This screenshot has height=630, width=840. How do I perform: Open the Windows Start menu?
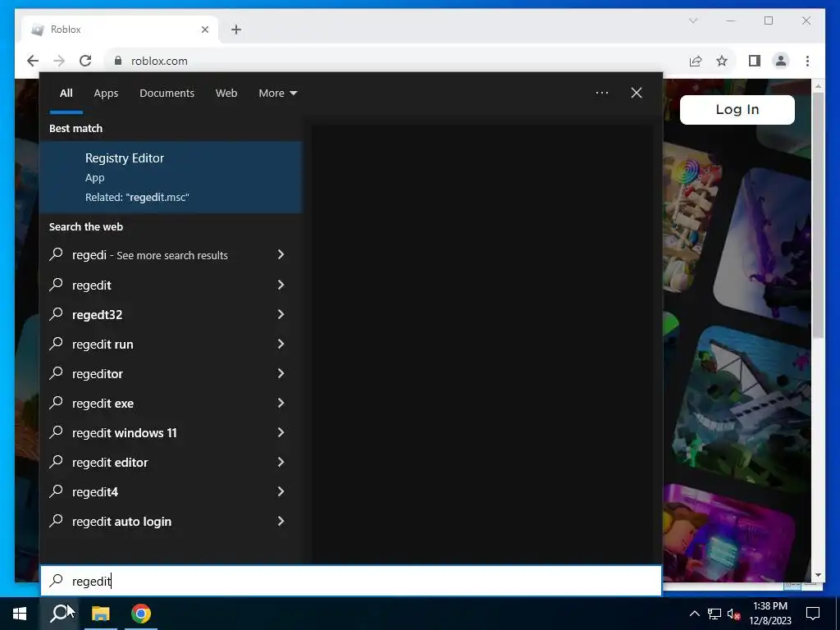[x=20, y=614]
